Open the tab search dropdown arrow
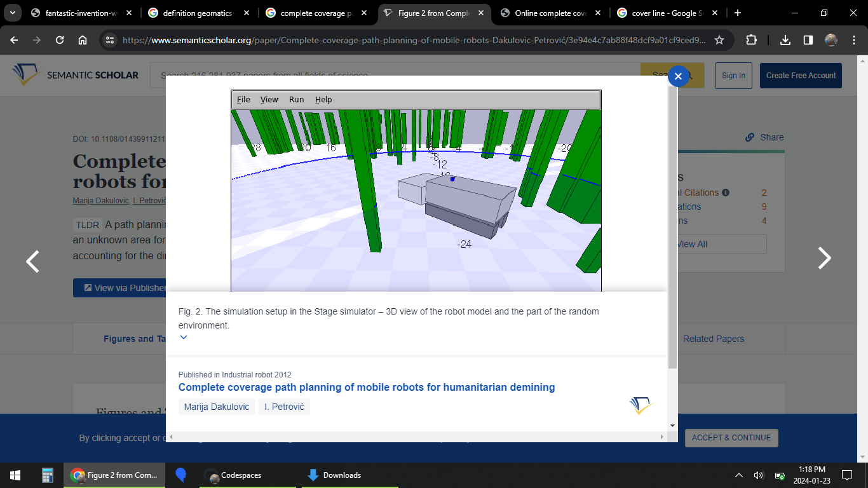868x488 pixels. [x=13, y=13]
